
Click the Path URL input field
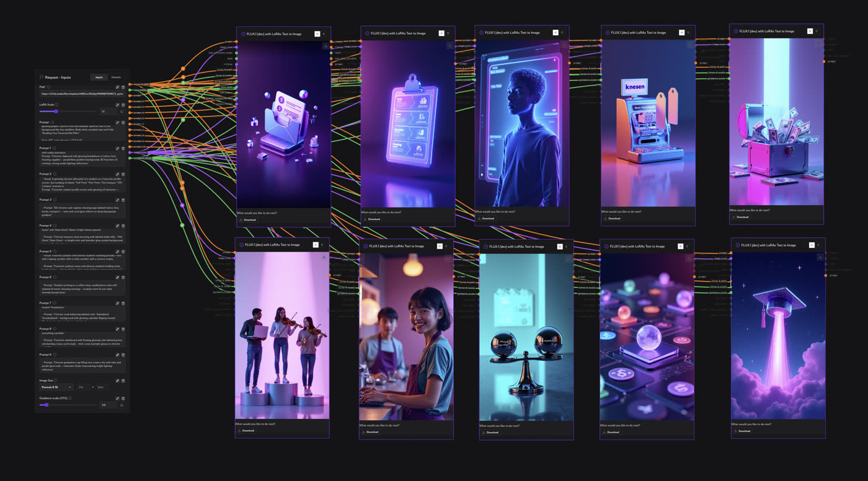coord(82,94)
